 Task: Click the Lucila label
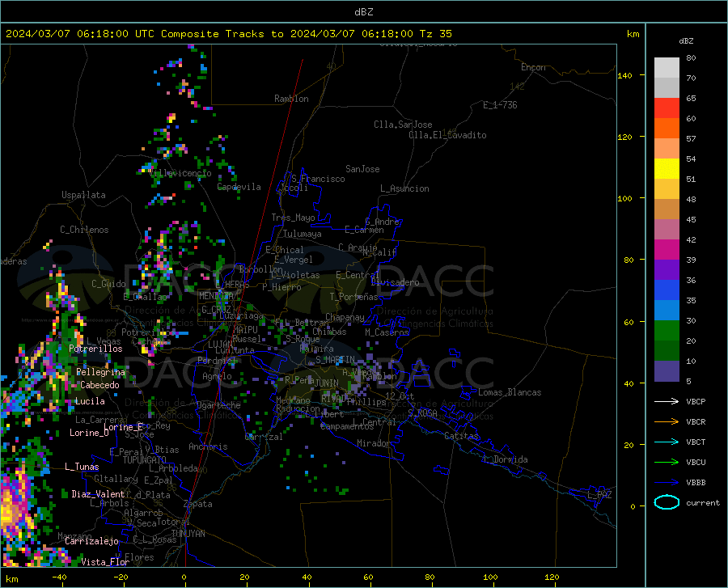tap(90, 401)
